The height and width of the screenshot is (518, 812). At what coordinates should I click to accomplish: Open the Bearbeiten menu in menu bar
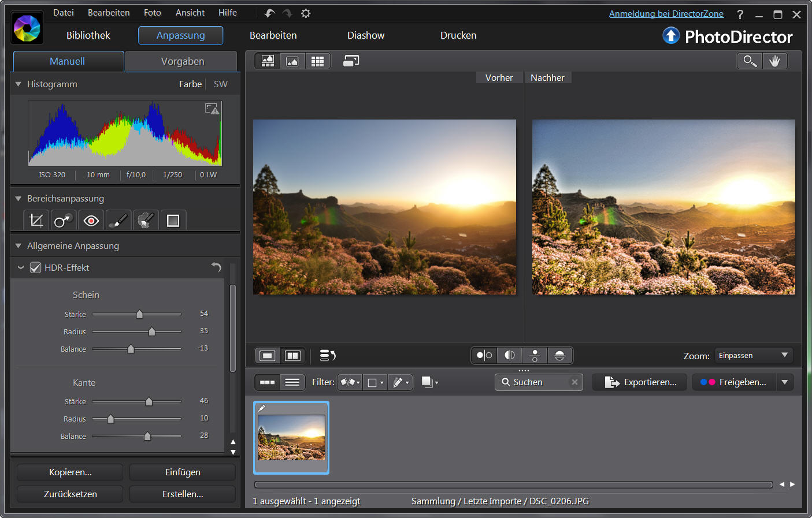109,13
